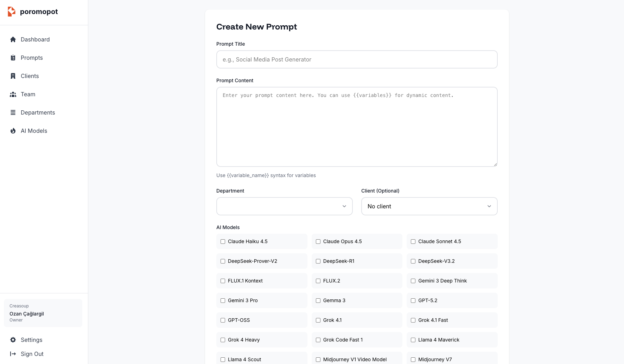Open the Department dropdown

pyautogui.click(x=284, y=206)
